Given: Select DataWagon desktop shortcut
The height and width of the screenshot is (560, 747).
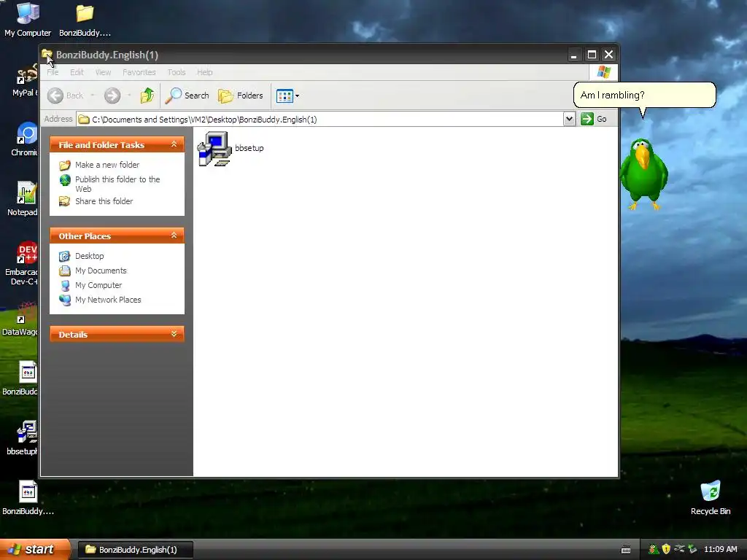Looking at the screenshot, I should pyautogui.click(x=20, y=319).
